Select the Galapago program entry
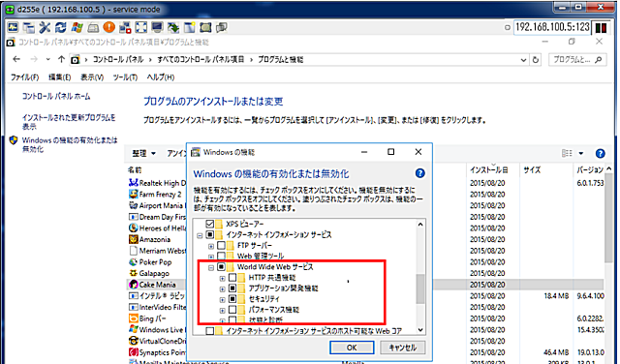This screenshot has height=364, width=620. (149, 273)
